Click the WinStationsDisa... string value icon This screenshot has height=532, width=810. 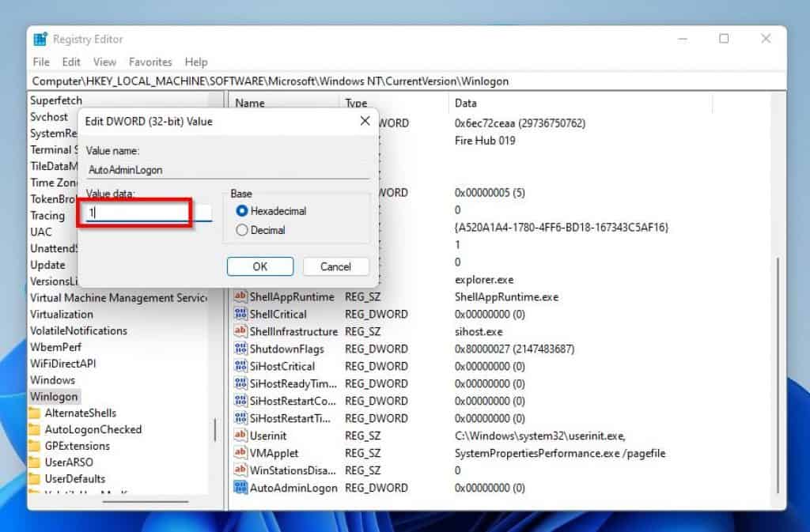tap(240, 470)
